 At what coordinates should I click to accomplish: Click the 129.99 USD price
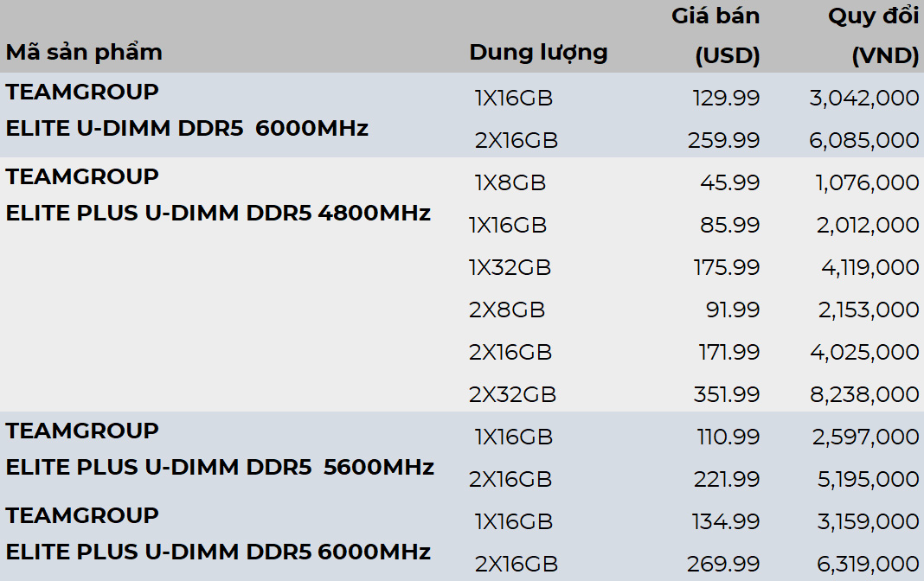click(x=726, y=99)
